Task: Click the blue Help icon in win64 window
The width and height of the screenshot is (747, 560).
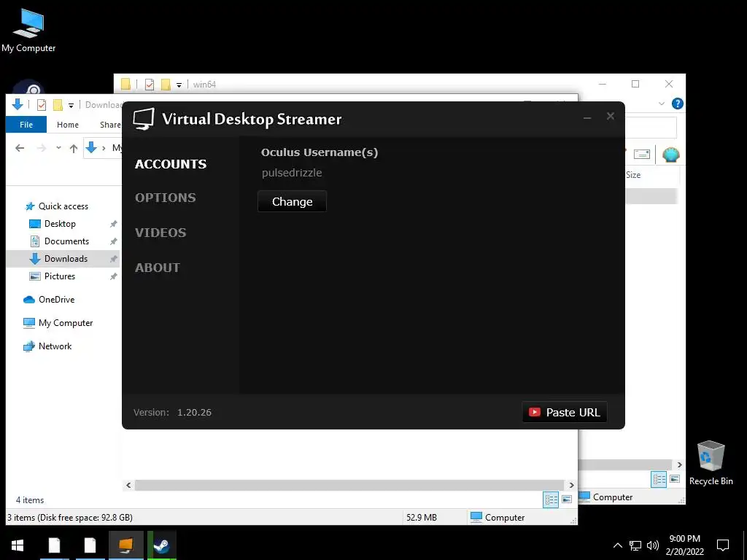Action: pyautogui.click(x=677, y=104)
